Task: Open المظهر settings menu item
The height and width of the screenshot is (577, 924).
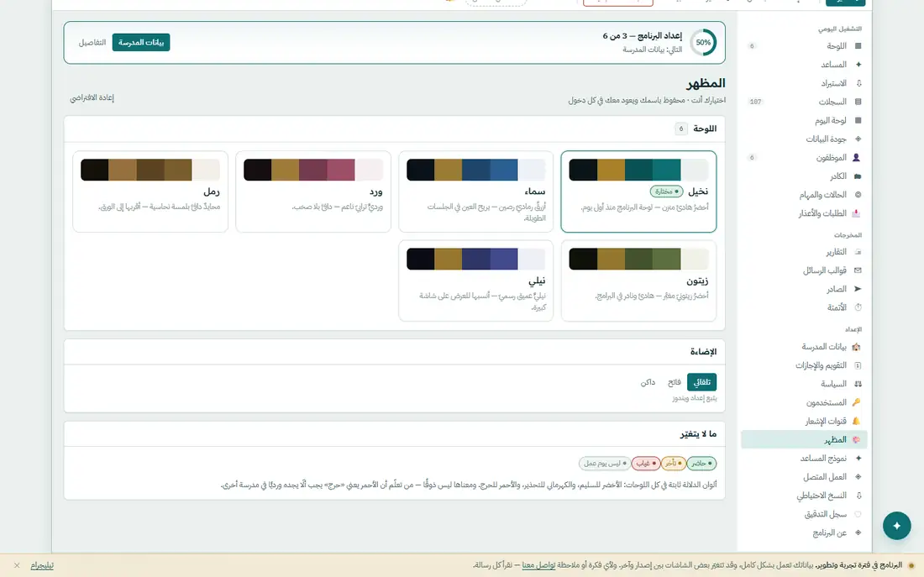Action: [x=804, y=439]
